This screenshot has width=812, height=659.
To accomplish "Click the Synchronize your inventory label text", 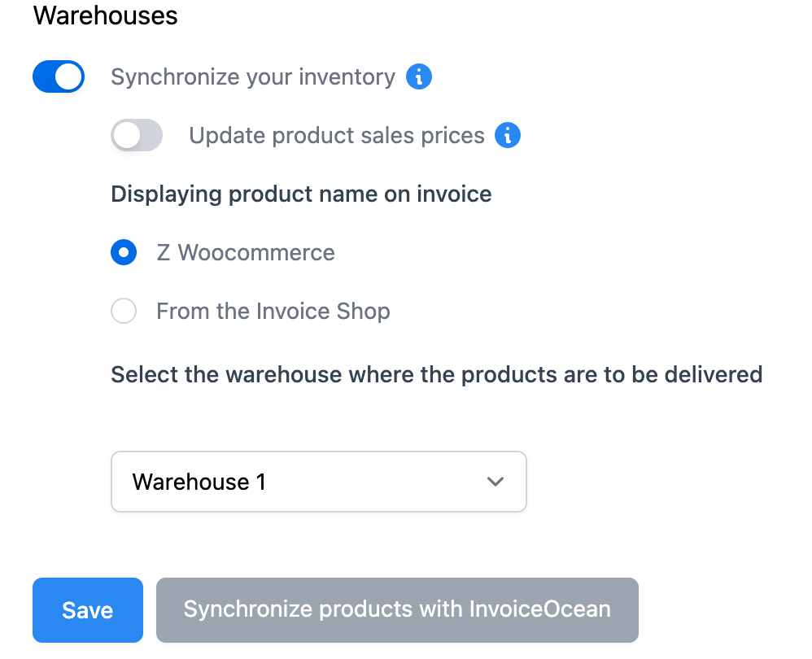I will point(253,77).
